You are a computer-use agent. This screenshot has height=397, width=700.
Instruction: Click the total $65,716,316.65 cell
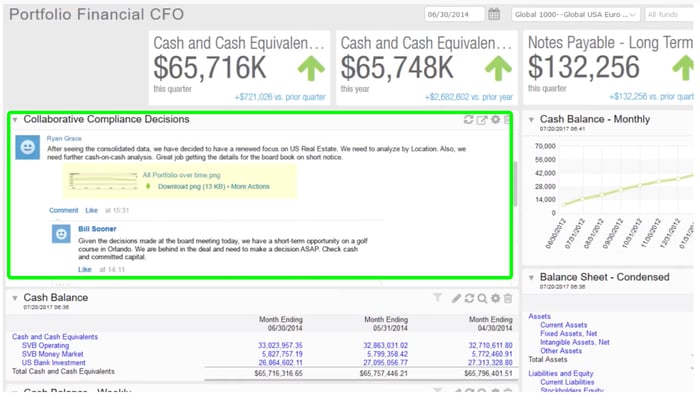(x=278, y=373)
